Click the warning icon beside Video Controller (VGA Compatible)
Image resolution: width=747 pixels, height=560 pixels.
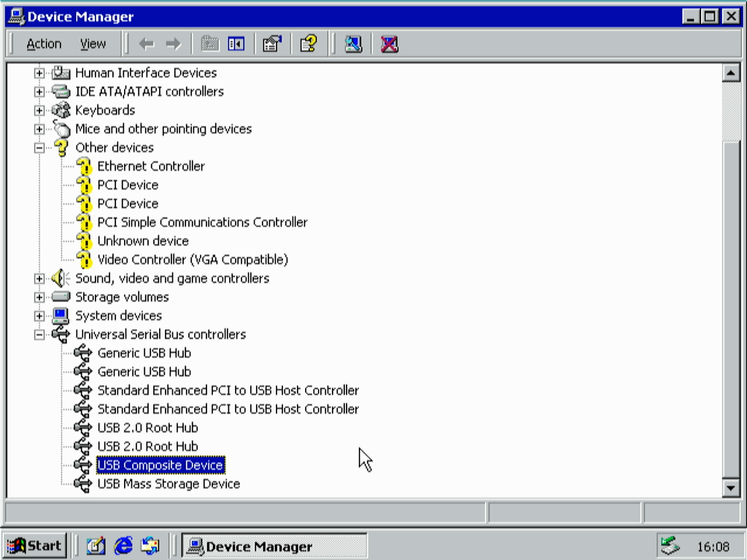84,260
